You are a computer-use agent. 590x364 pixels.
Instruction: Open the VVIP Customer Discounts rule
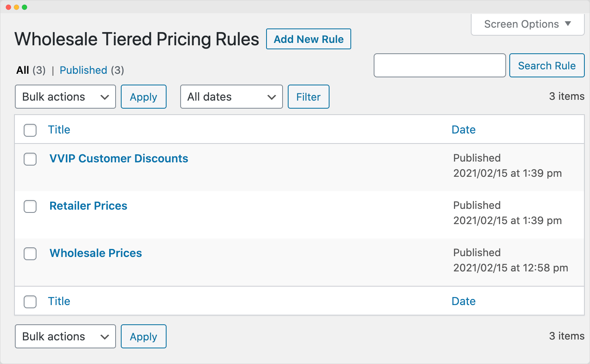click(118, 158)
